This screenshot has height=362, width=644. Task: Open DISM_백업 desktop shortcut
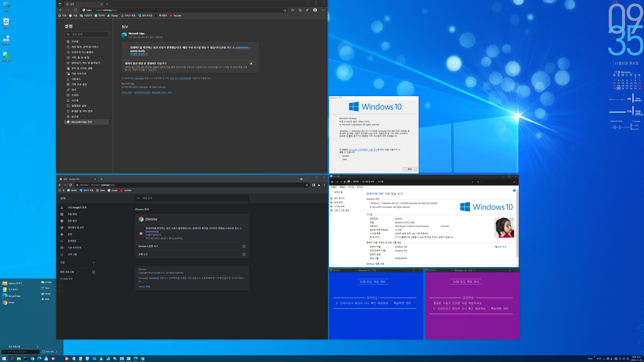coord(6,40)
